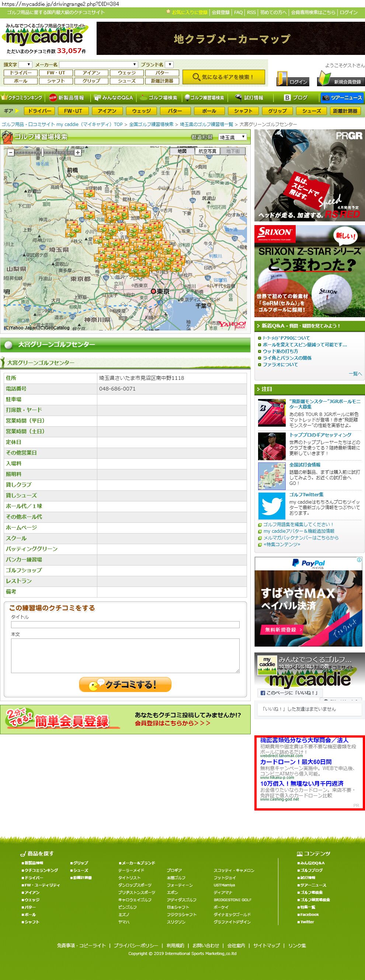Click the Facebook like this page button
The image size is (365, 980).
tap(290, 693)
